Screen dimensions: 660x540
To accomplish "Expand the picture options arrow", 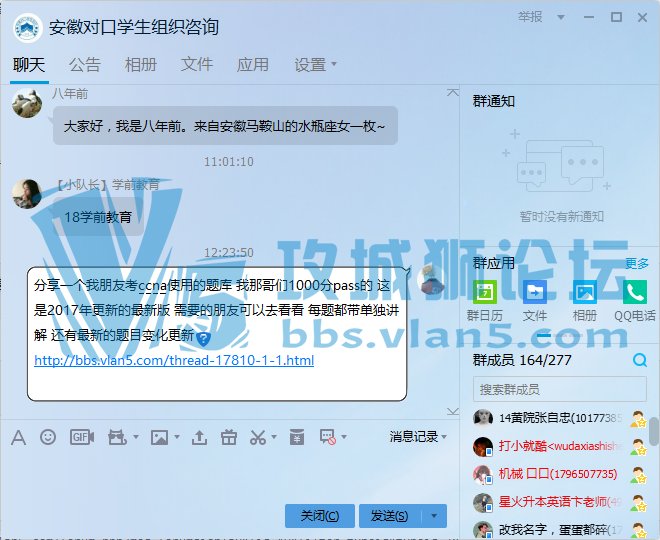I will click(177, 437).
